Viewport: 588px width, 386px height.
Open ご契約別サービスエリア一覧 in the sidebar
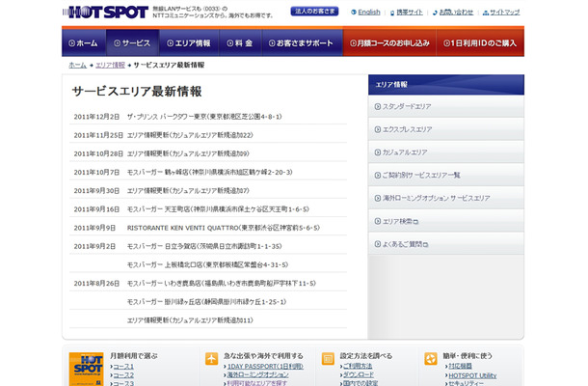[446, 175]
